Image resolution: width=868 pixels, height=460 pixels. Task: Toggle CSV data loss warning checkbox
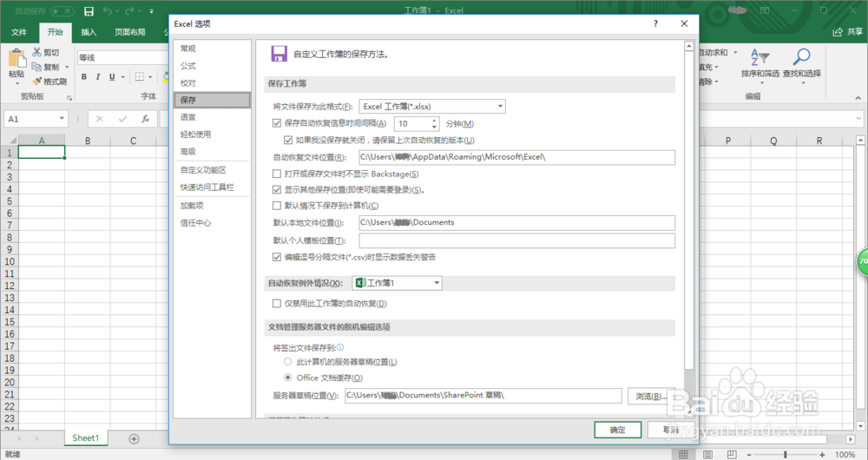click(277, 257)
